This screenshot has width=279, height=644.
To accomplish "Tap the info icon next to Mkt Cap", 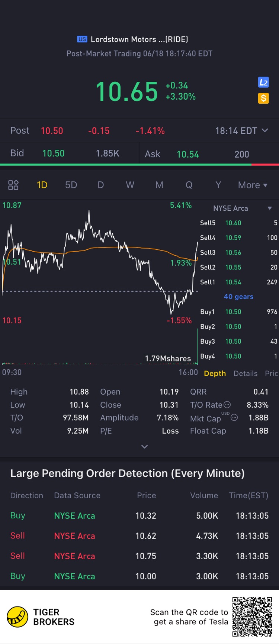I will [234, 417].
